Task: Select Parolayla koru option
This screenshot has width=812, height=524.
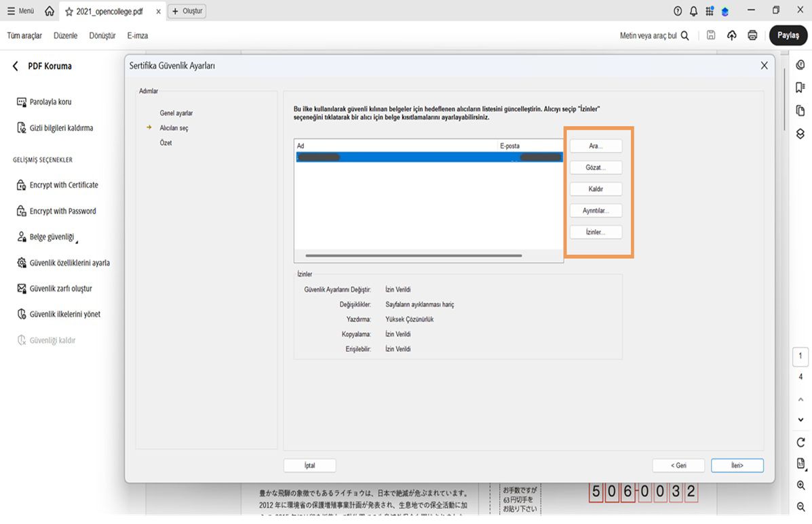Action: click(44, 102)
